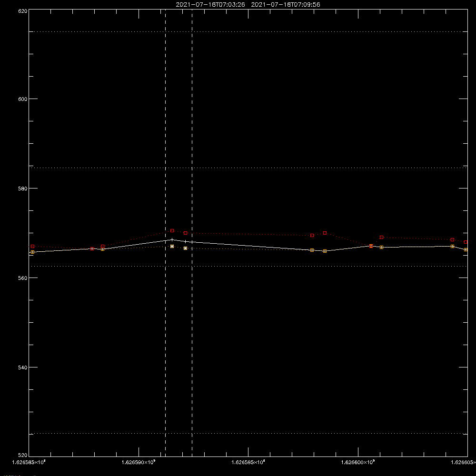Select the 560 y-axis label

tap(23, 278)
